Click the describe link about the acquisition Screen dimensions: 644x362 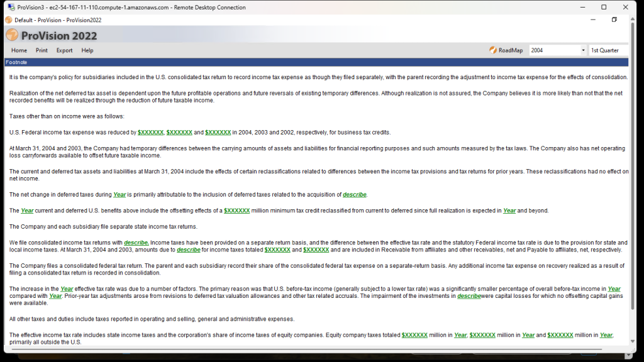(x=354, y=194)
